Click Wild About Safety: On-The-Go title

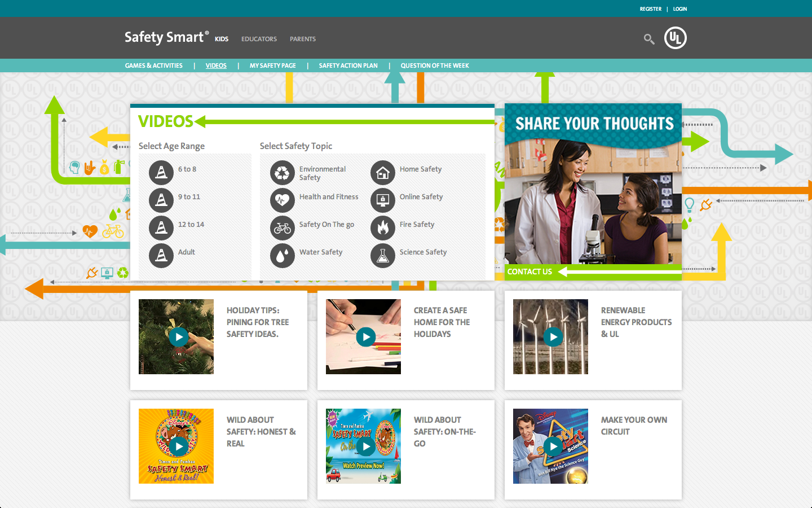(x=445, y=432)
